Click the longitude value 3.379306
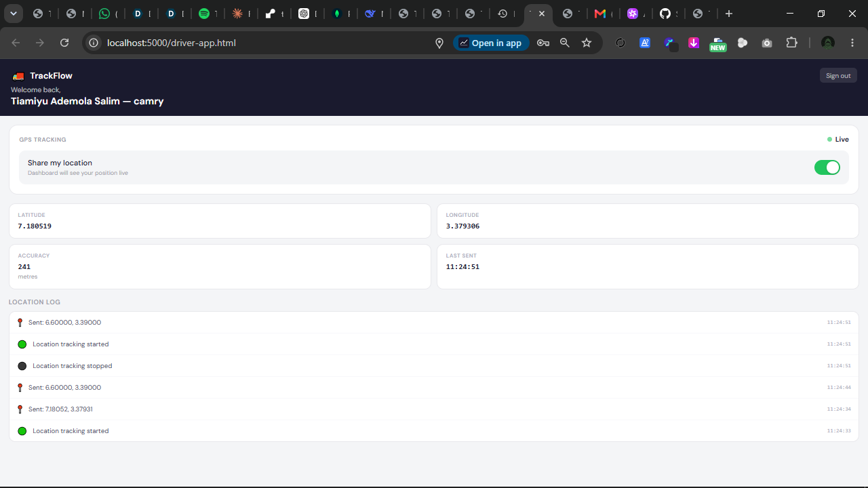The image size is (868, 488). tap(462, 226)
